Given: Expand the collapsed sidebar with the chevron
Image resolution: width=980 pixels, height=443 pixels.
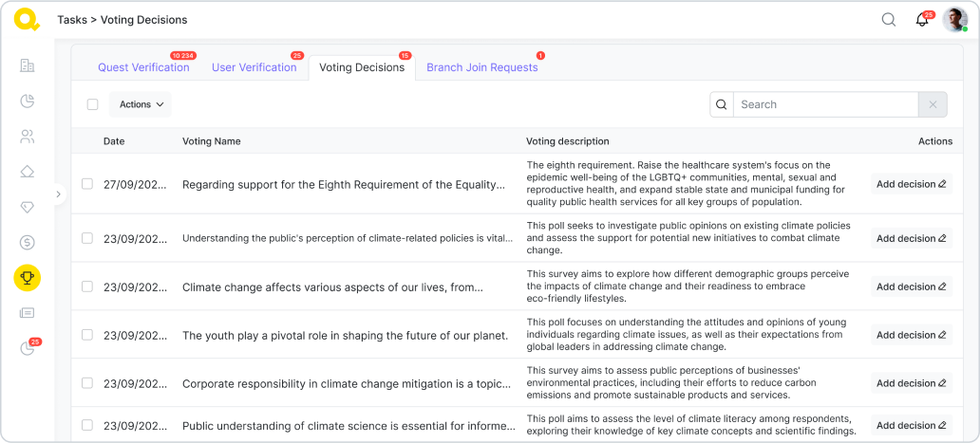Looking at the screenshot, I should pos(58,194).
